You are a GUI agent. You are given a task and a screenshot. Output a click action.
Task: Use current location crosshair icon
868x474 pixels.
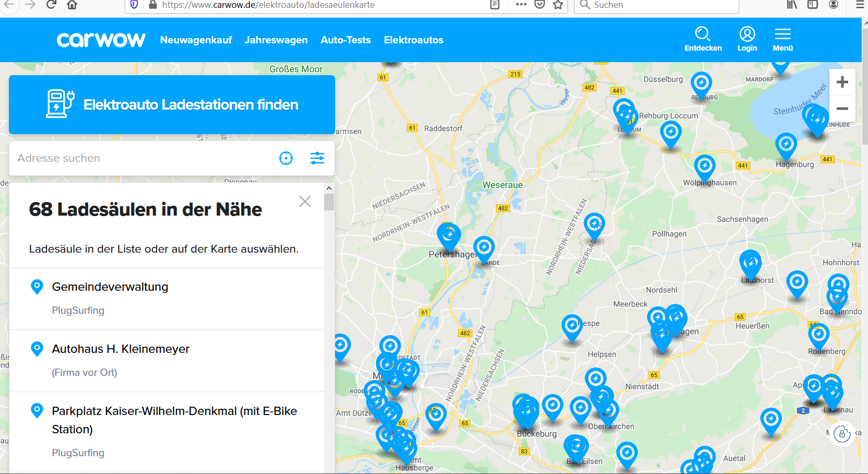pos(286,158)
